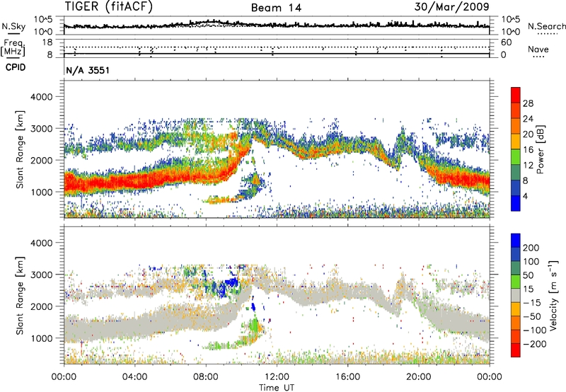Screen dimensions: 566x392
Task: Click the 12 label on Power colorbar
Action: click(528, 166)
